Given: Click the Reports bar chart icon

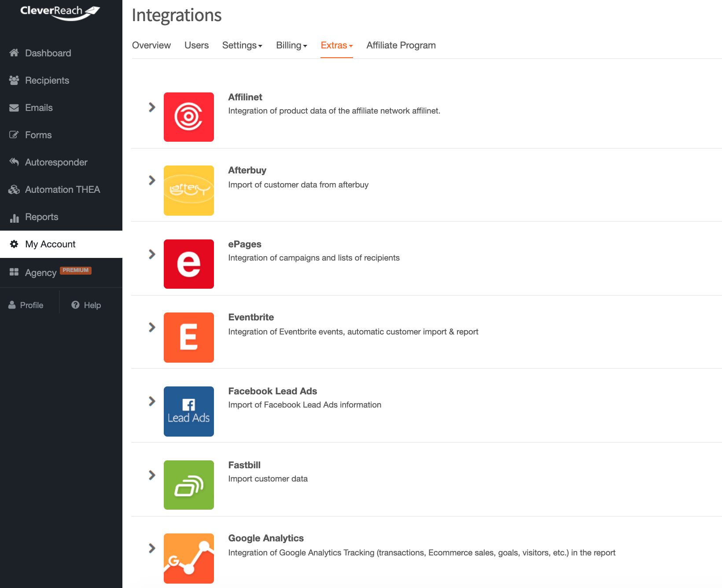Looking at the screenshot, I should (x=15, y=218).
